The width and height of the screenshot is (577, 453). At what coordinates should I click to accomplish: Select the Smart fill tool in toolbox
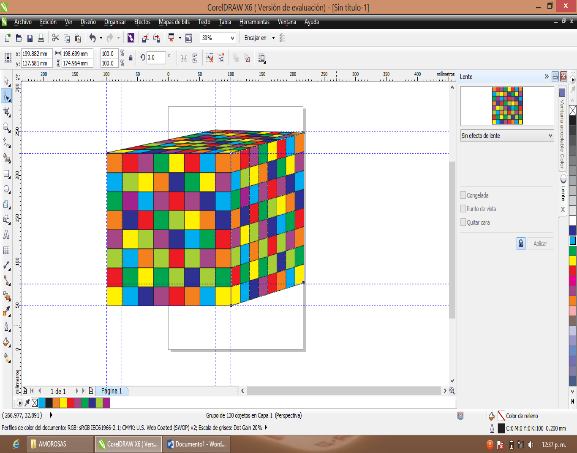(7, 158)
